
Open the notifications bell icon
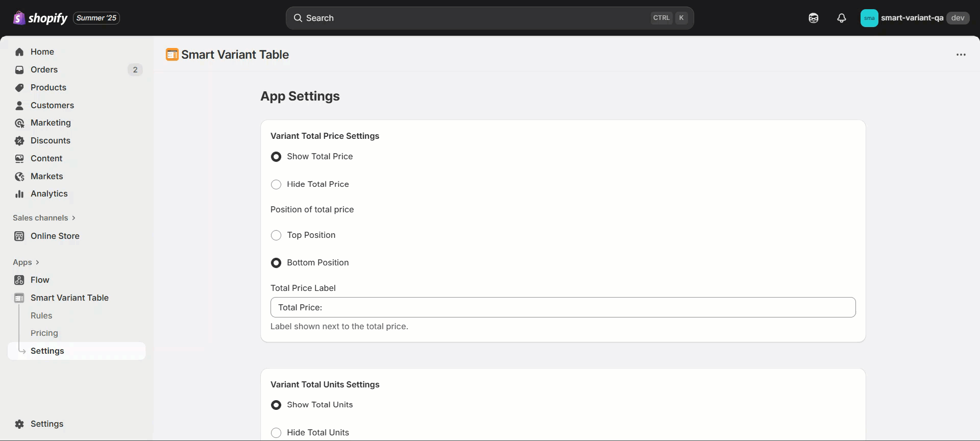point(842,18)
